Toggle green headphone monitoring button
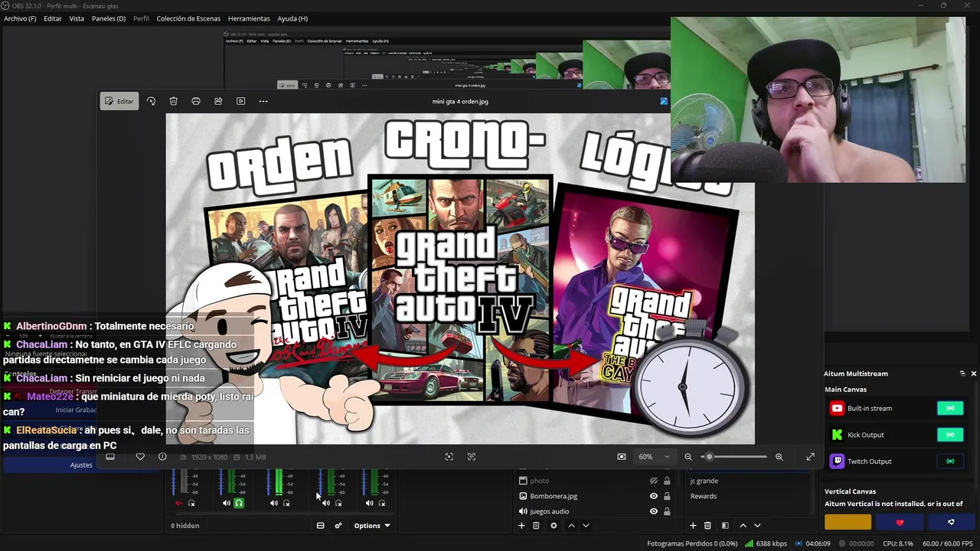 [x=239, y=503]
